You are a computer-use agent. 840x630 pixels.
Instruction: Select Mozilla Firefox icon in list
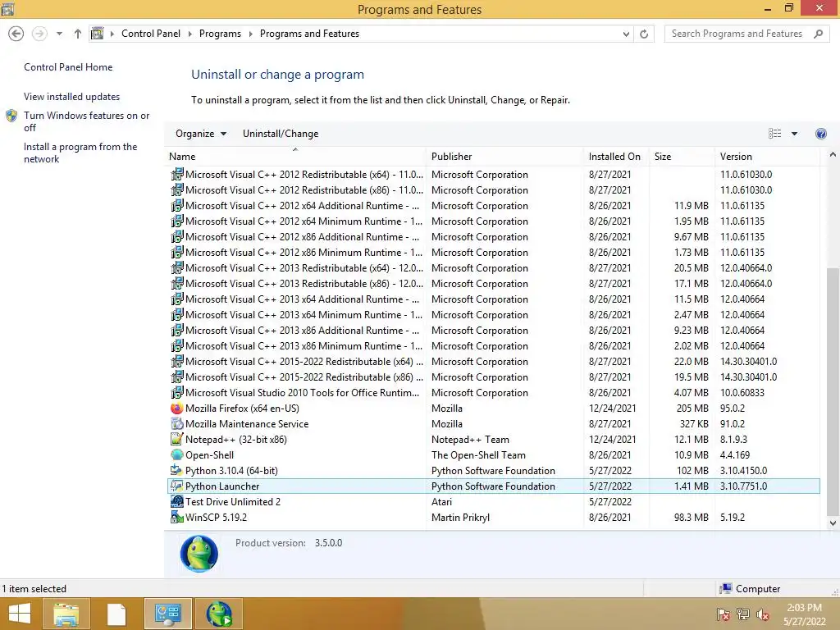(x=177, y=409)
